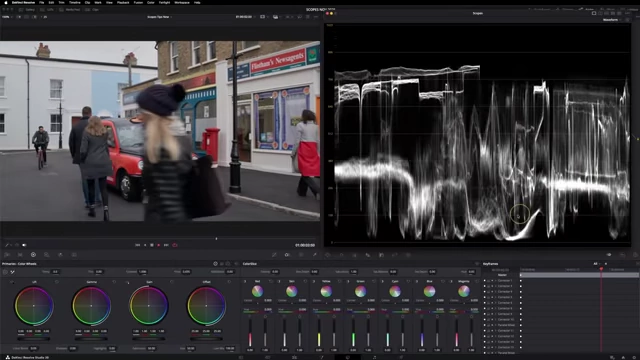
Task: Toggle viewer audio mute speaker
Action: pos(24,245)
